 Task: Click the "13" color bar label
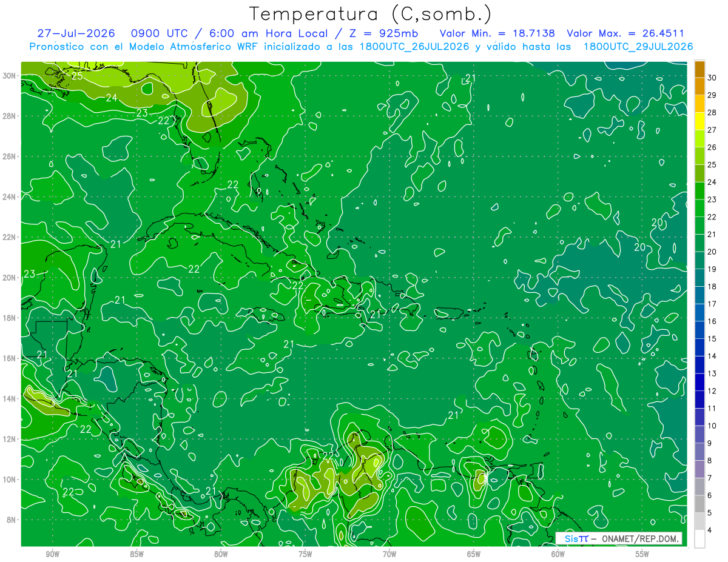click(712, 373)
